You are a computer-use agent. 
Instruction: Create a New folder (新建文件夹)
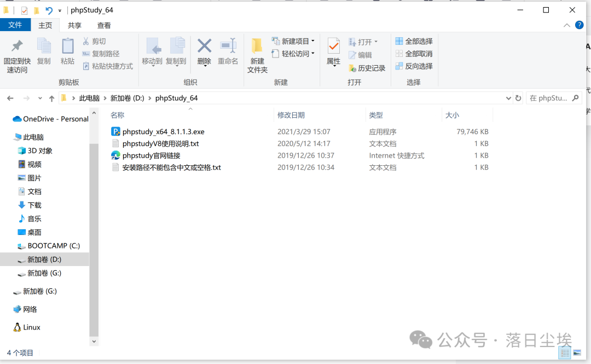(257, 55)
